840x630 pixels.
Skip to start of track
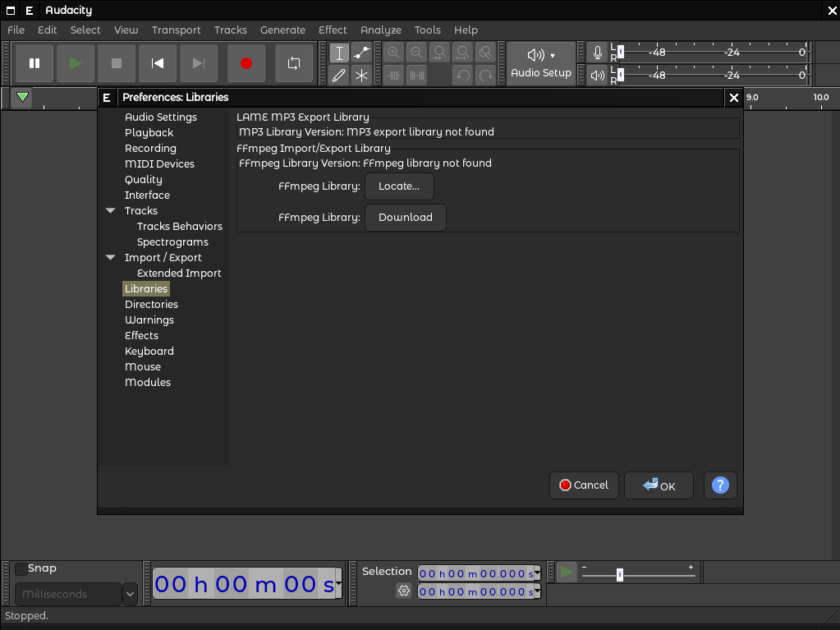[158, 63]
